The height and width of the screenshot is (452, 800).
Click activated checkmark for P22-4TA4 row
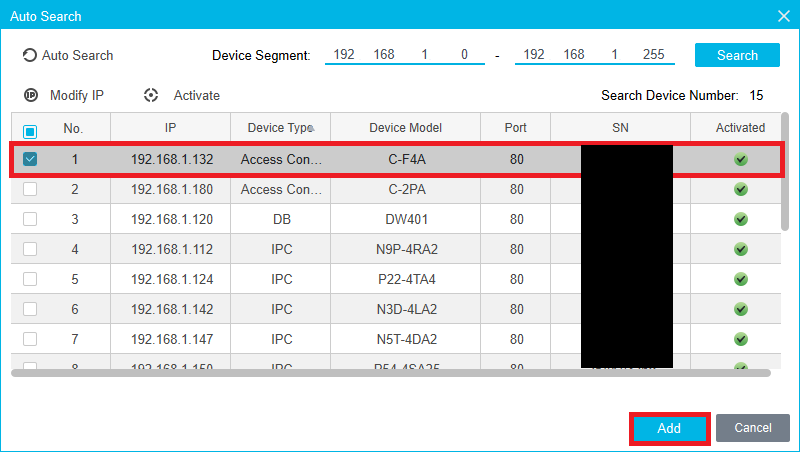[741, 279]
